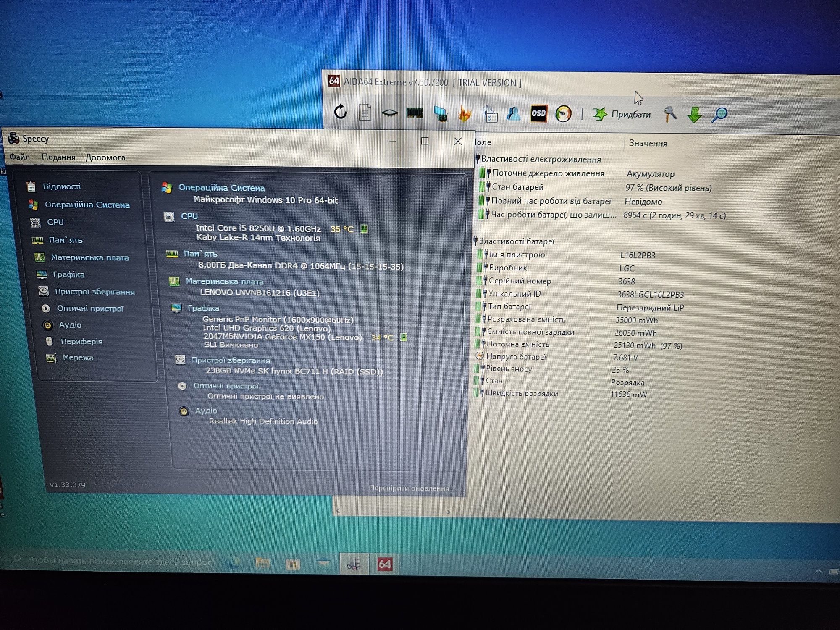Open File Explorer from the taskbar
The image size is (840, 630).
pos(262,563)
